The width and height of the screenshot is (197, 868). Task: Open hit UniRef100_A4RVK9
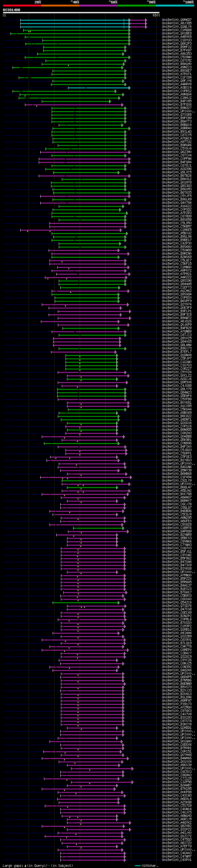tap(177, 37)
